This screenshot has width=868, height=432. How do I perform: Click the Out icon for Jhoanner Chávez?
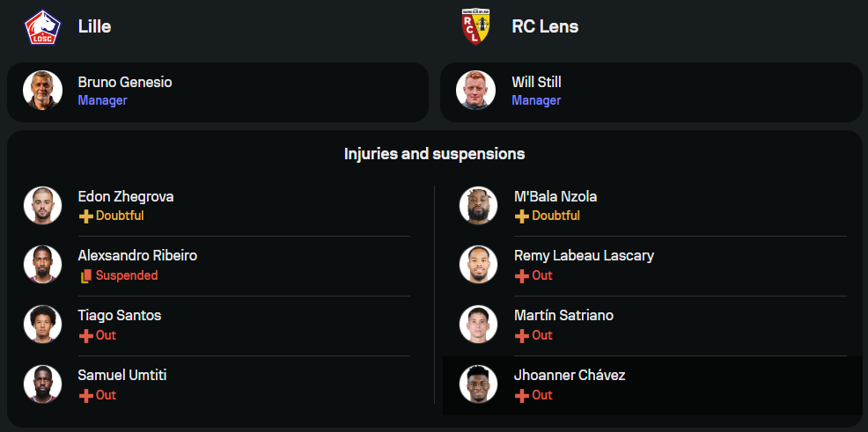pos(521,395)
